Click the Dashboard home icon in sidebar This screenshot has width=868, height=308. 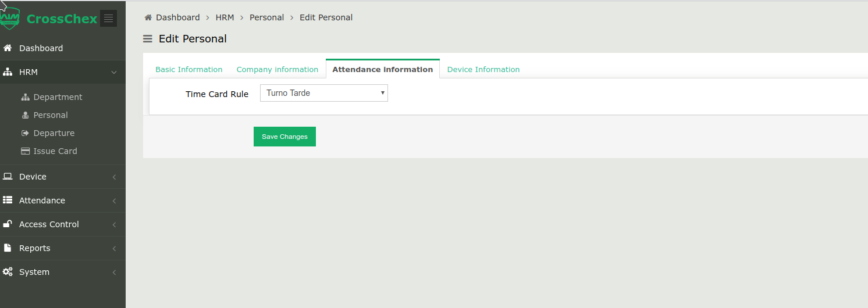[x=8, y=48]
